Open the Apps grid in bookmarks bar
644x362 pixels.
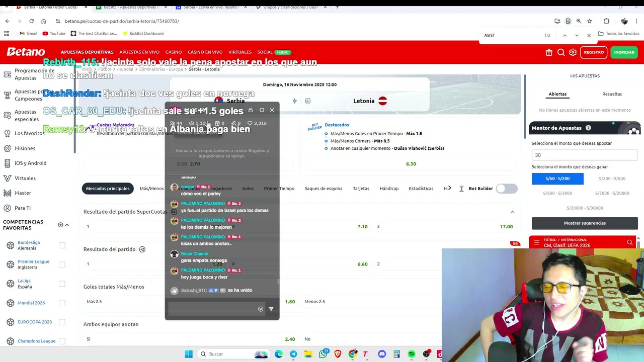point(7,34)
